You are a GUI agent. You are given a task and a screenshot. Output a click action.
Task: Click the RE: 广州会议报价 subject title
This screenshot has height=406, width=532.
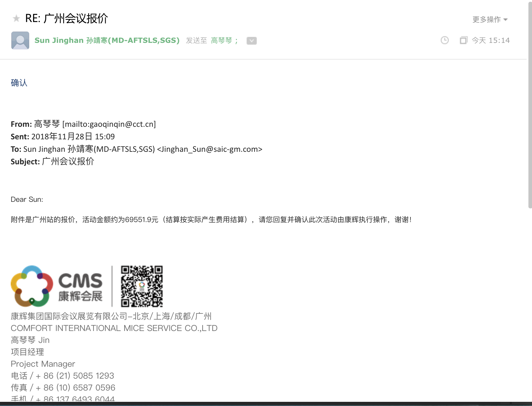pyautogui.click(x=66, y=18)
